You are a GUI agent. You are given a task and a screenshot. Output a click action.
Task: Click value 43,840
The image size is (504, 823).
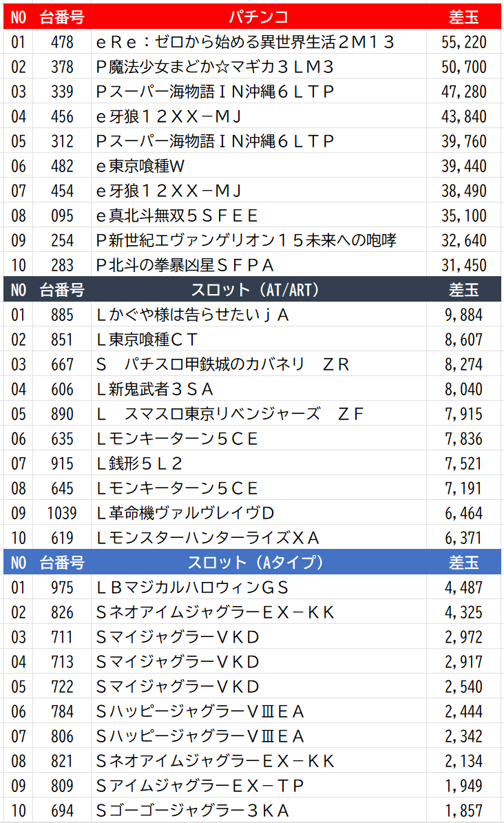[463, 116]
